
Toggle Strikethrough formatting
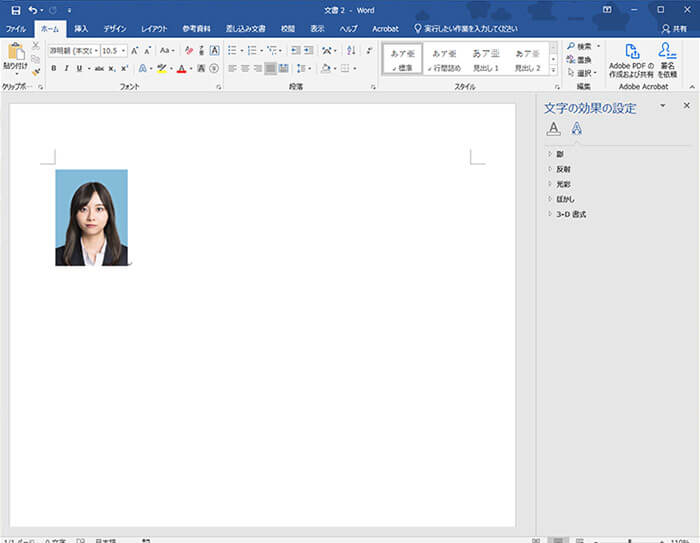coord(99,68)
